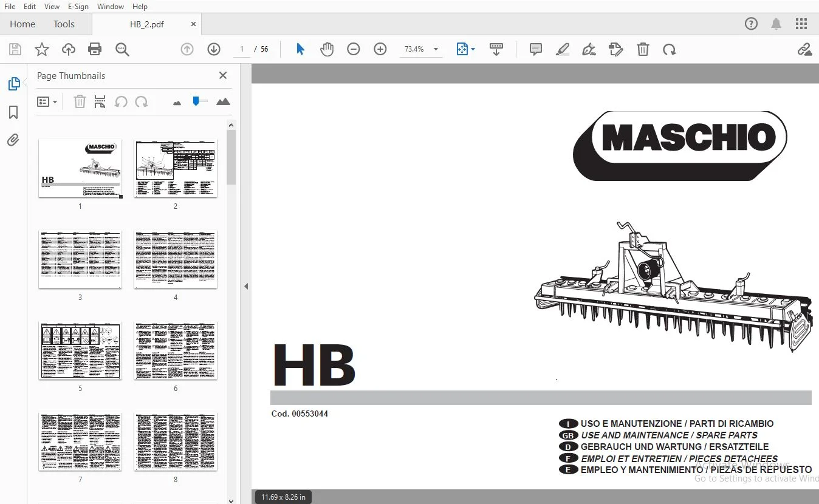Open the File menu
This screenshot has height=504, width=819.
[10, 6]
